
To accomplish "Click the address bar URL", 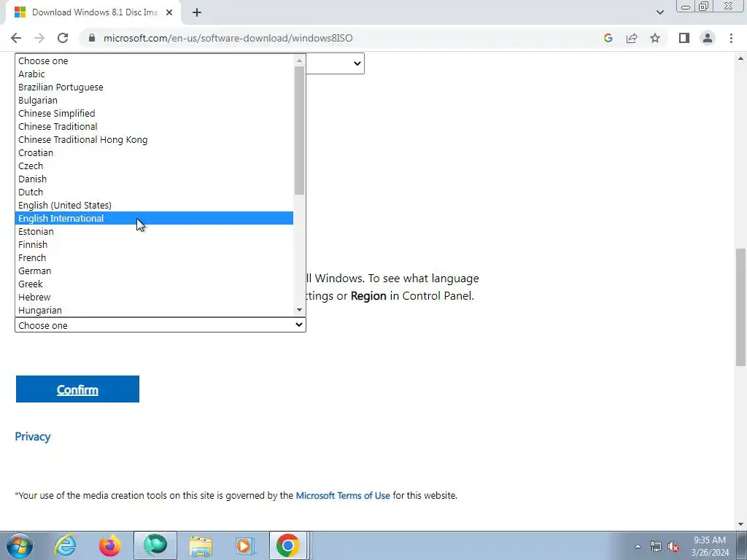I will [x=228, y=38].
